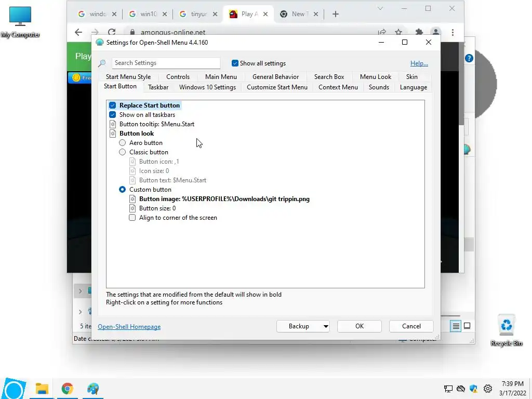Open File Explorer from the taskbar
Screen dimensions: 532x399
42,389
